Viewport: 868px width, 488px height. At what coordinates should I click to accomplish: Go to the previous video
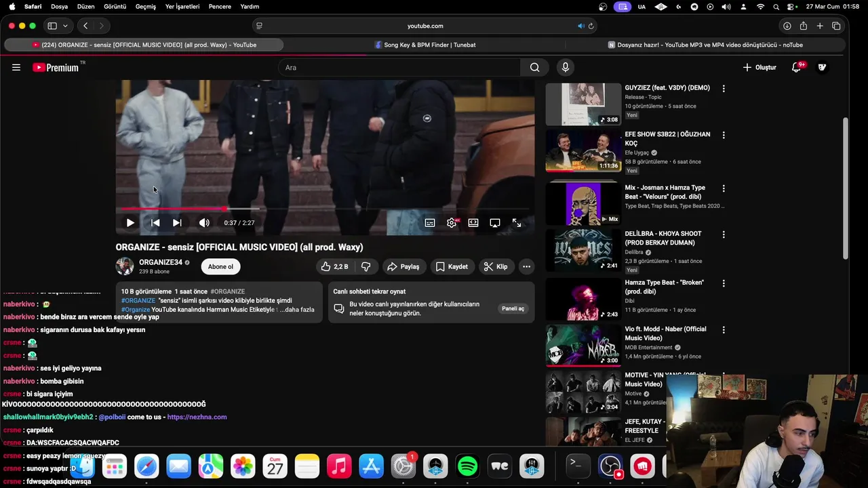pyautogui.click(x=155, y=222)
